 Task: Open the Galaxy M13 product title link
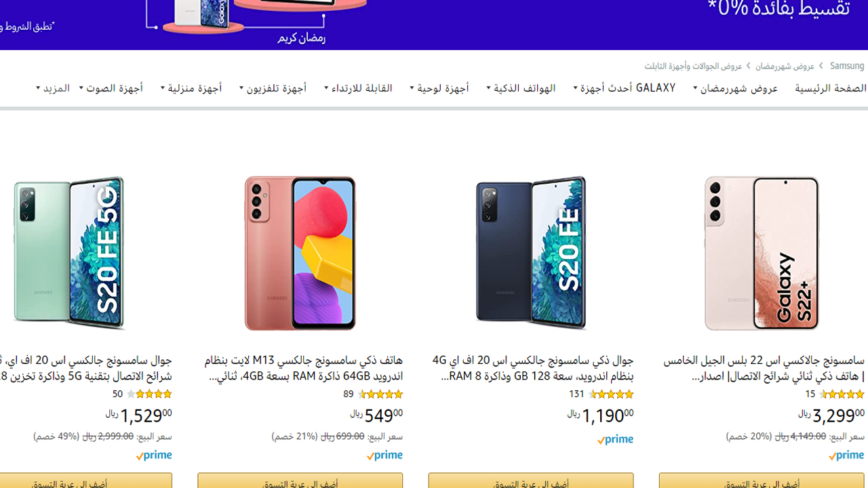tap(304, 368)
